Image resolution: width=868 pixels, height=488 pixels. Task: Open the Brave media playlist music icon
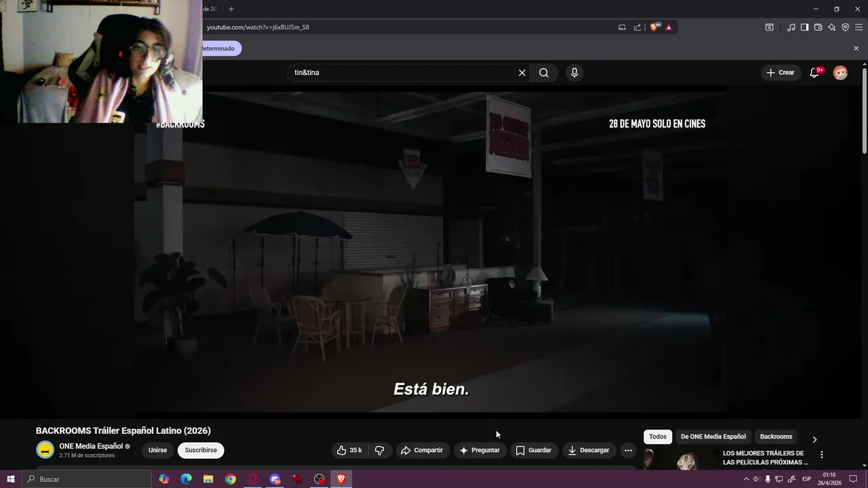click(x=791, y=27)
